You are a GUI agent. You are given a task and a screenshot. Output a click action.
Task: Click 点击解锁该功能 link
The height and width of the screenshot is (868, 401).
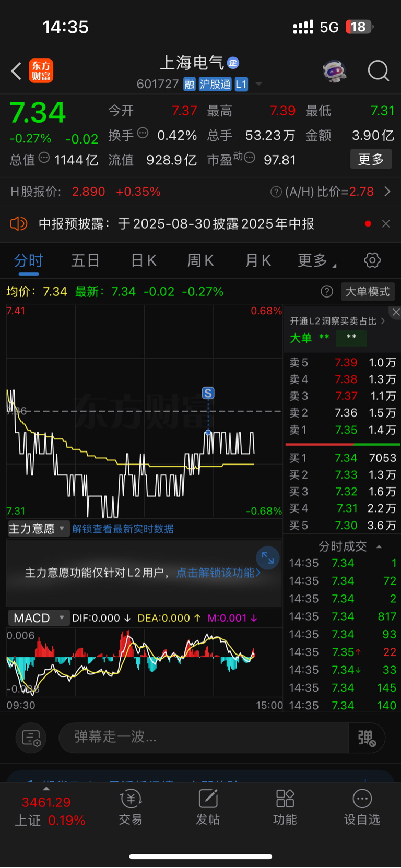218,573
